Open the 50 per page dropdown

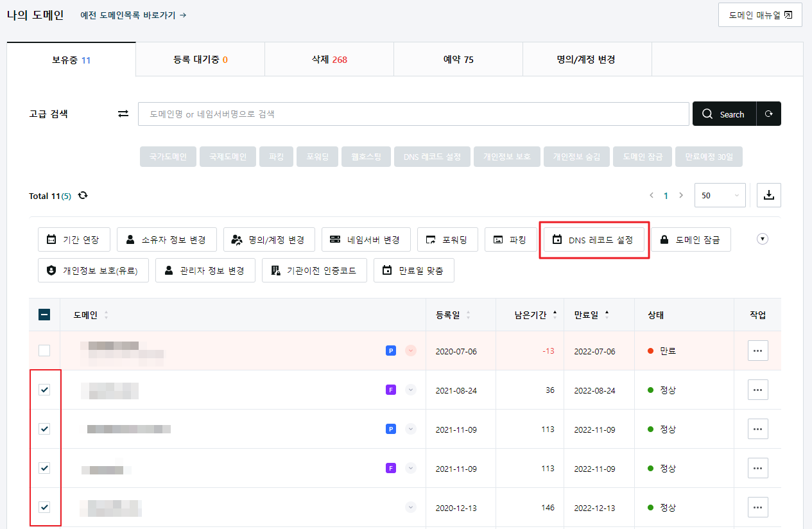coord(720,196)
